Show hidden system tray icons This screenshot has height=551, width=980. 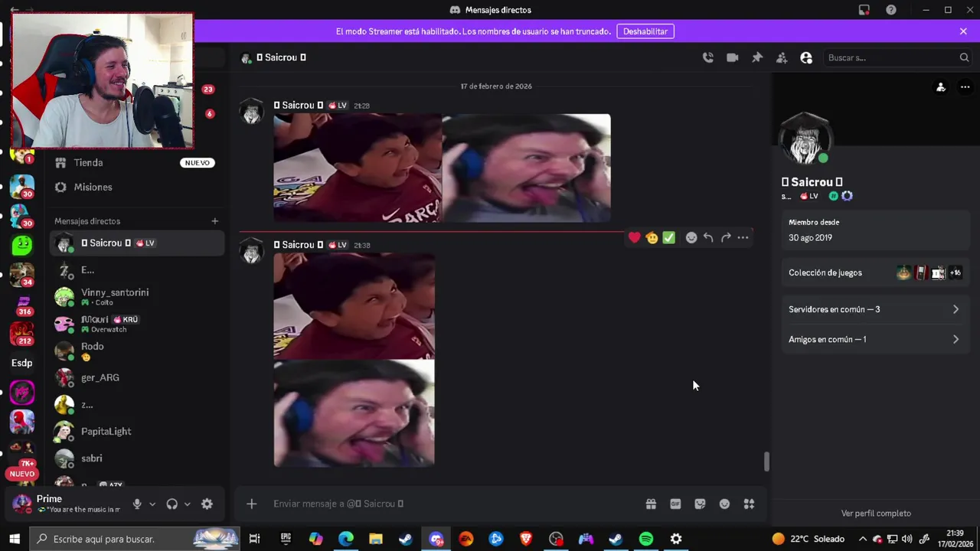(x=863, y=539)
